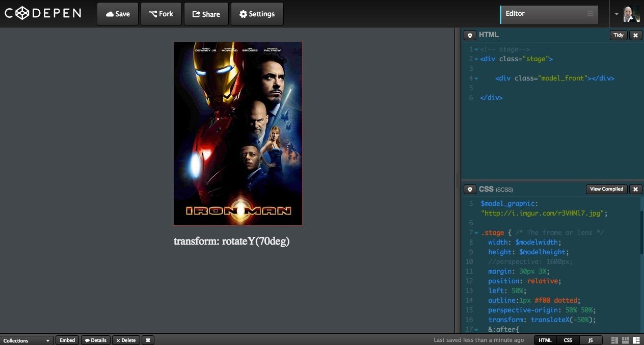Image resolution: width=644 pixels, height=345 pixels.
Task: Open the Collections dropdown
Action: (26, 340)
